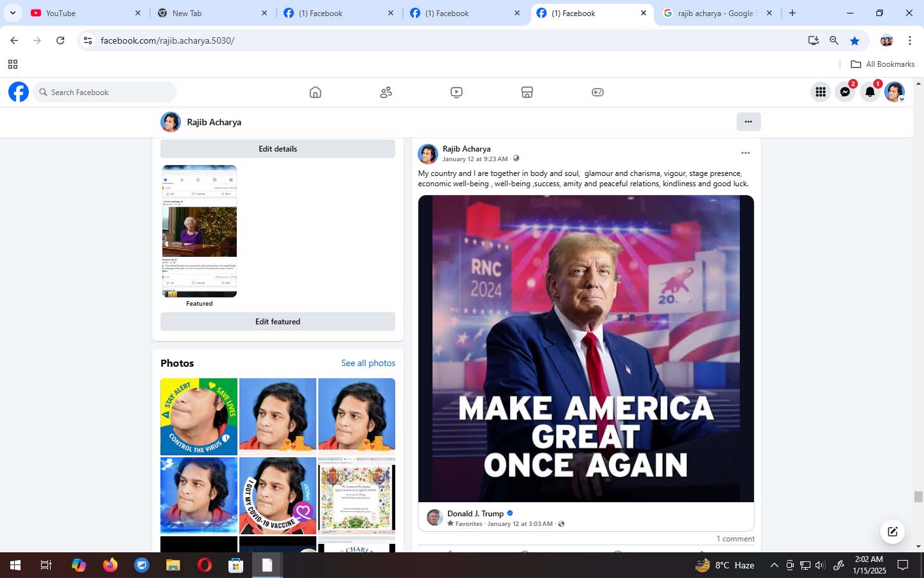Click the Edit details button
The height and width of the screenshot is (578, 924).
click(x=278, y=148)
